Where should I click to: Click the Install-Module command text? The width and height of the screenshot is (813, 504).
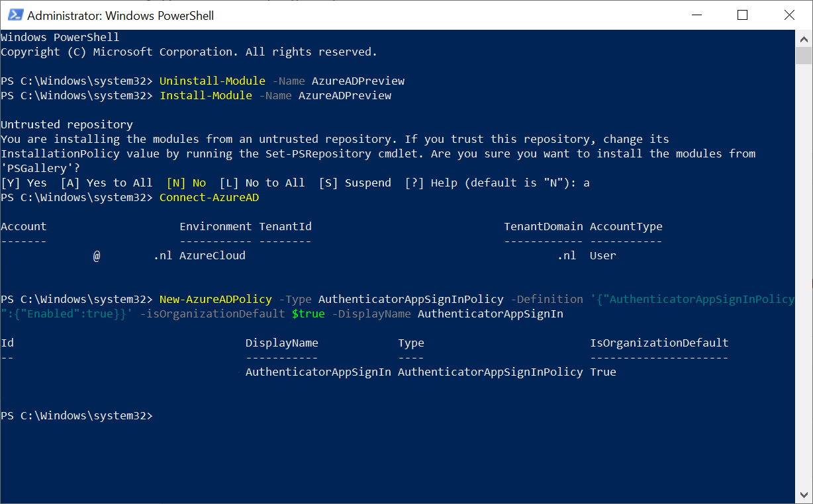(x=206, y=96)
